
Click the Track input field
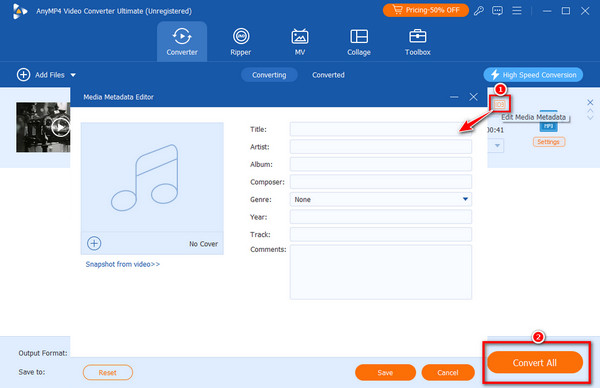pos(381,235)
